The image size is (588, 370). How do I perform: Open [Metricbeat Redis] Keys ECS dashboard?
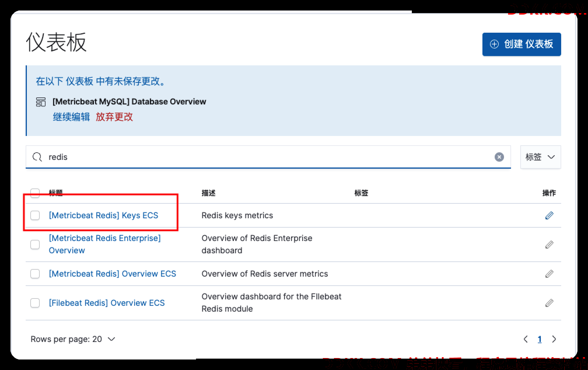pos(104,215)
